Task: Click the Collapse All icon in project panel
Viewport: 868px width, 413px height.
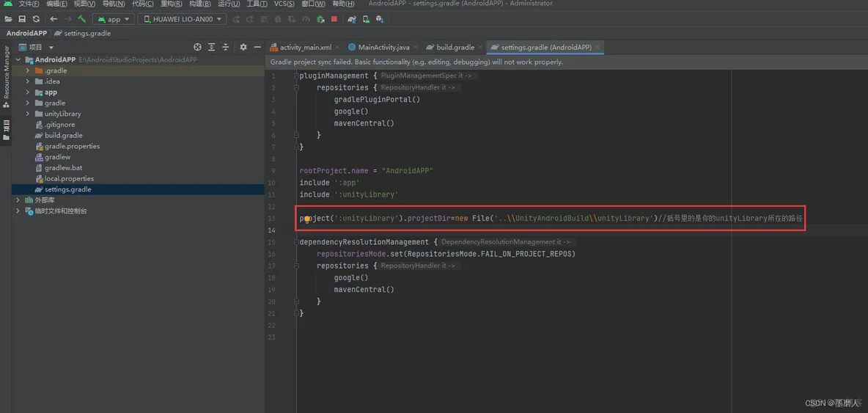Action: (x=226, y=47)
